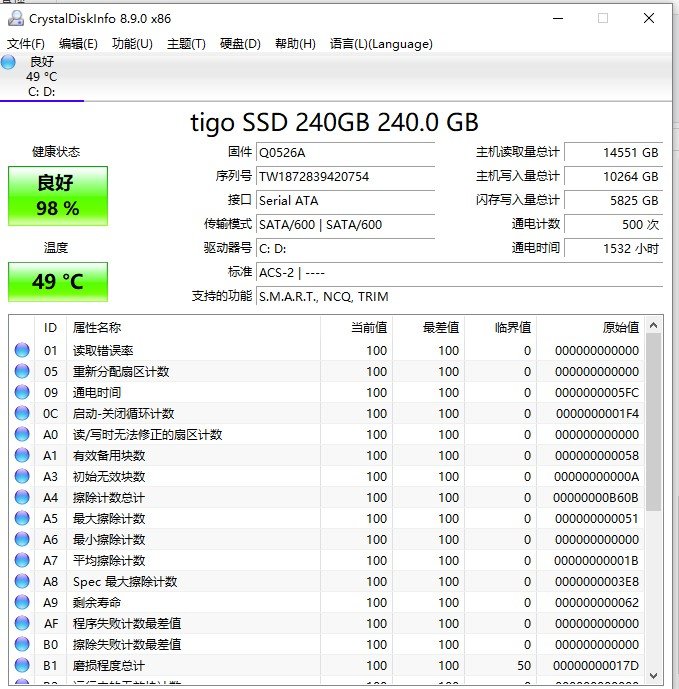This screenshot has width=679, height=689.
Task: Click 通电计数 value 500 次
Action: (614, 225)
